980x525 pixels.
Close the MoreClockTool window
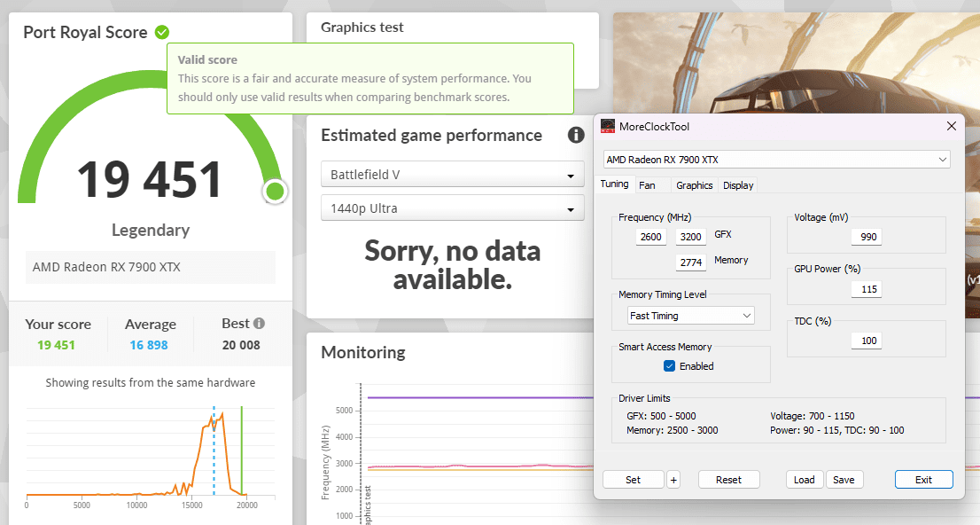952,127
